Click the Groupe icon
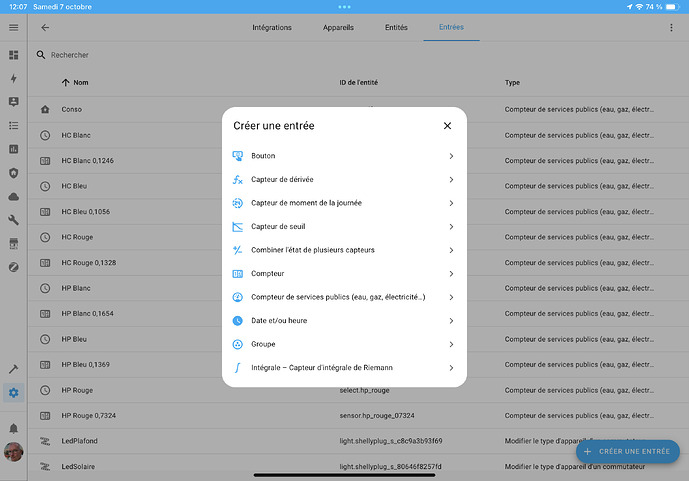The height and width of the screenshot is (481, 689). [x=237, y=344]
